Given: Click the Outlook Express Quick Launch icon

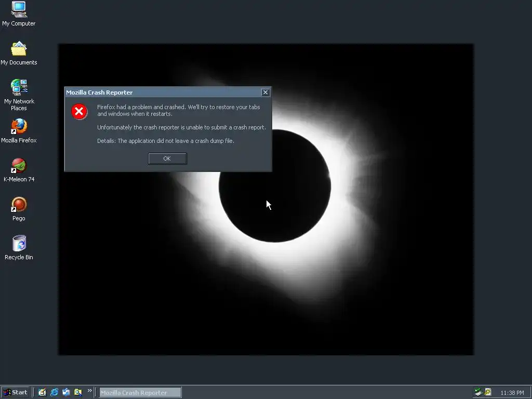Looking at the screenshot, I should click(66, 392).
